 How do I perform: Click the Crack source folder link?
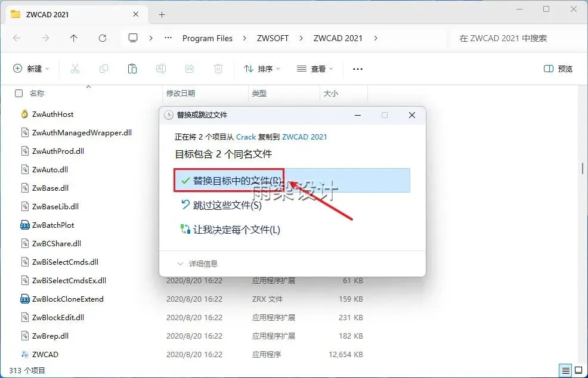coord(246,137)
